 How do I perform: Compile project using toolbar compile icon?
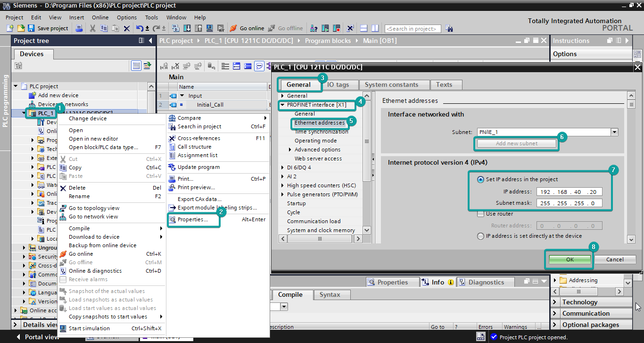point(175,28)
